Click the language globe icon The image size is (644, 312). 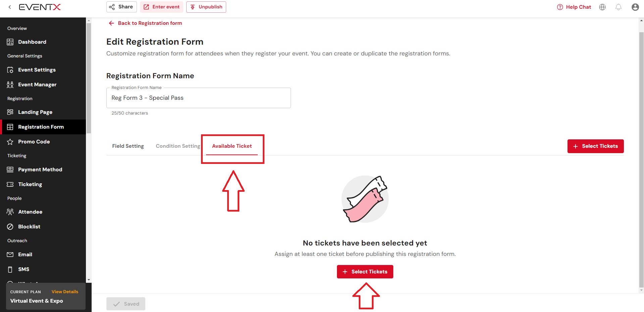pos(602,7)
